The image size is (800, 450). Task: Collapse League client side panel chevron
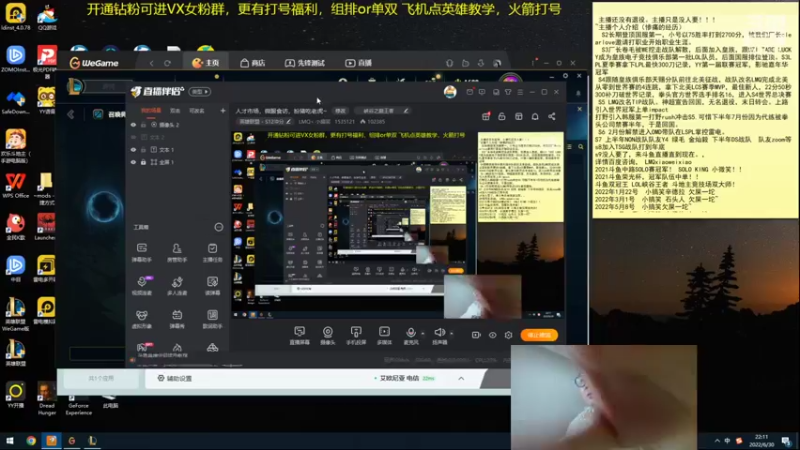coord(71,114)
